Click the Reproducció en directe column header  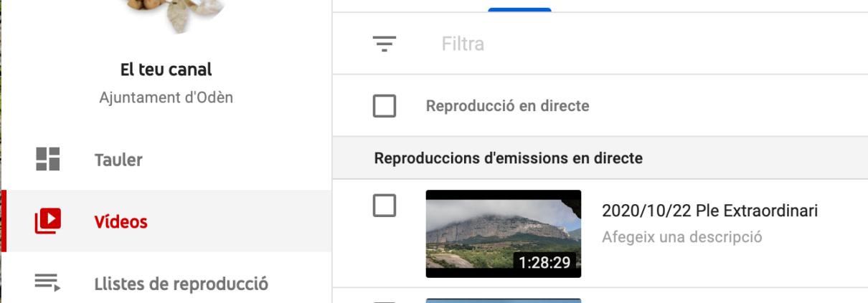[507, 106]
